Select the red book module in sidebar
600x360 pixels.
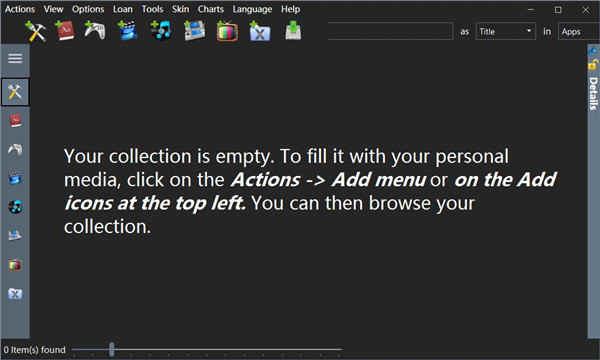(x=15, y=121)
